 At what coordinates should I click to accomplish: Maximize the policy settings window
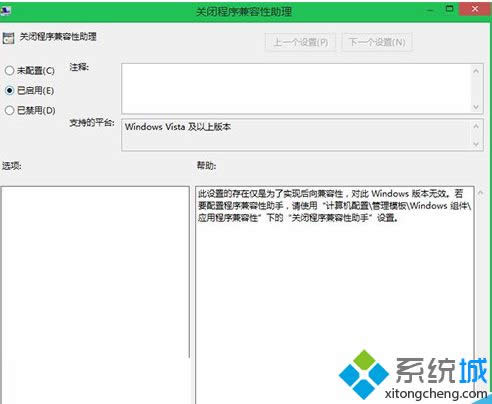pos(449,9)
